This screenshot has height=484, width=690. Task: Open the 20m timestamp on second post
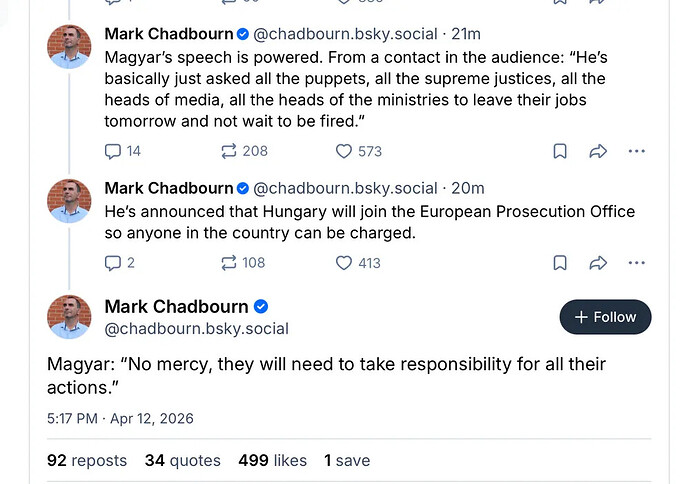click(468, 188)
